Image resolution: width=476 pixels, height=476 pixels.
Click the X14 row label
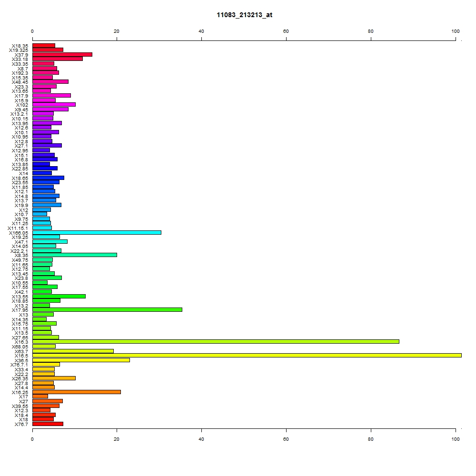(x=23, y=173)
